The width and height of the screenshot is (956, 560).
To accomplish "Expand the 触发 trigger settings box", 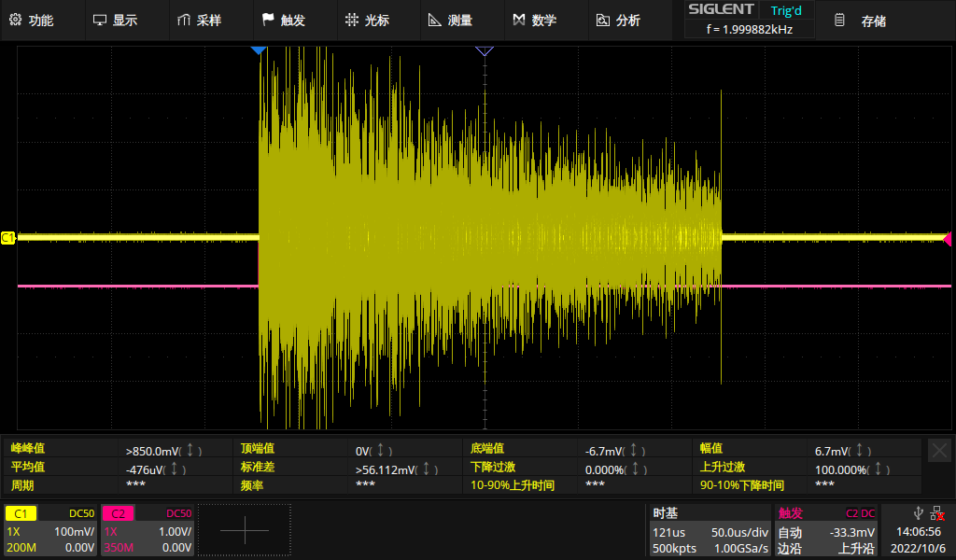I will click(826, 530).
